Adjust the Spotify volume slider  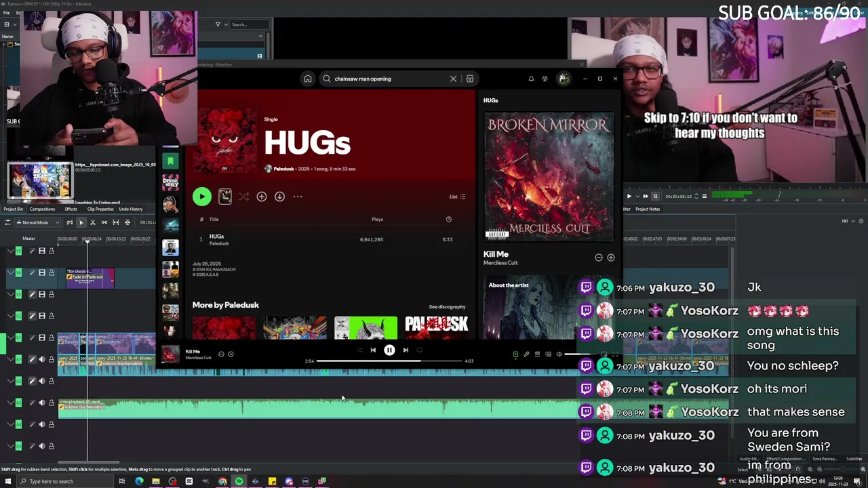(580, 354)
